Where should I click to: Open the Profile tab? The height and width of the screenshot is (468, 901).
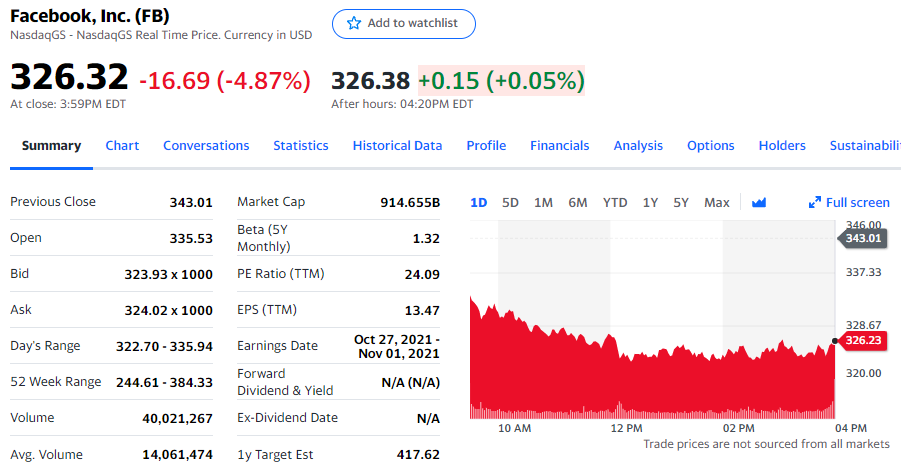pos(486,145)
